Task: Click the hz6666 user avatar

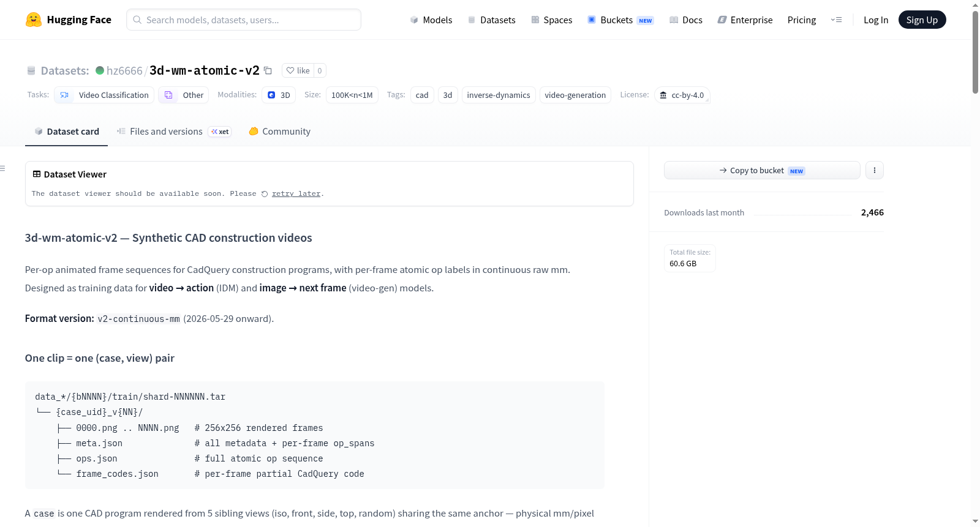Action: point(100,70)
